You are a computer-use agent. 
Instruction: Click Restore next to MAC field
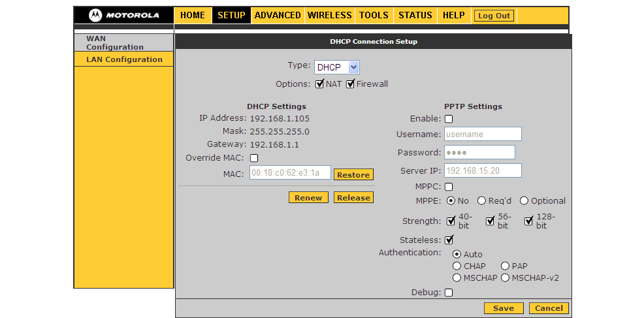353,175
